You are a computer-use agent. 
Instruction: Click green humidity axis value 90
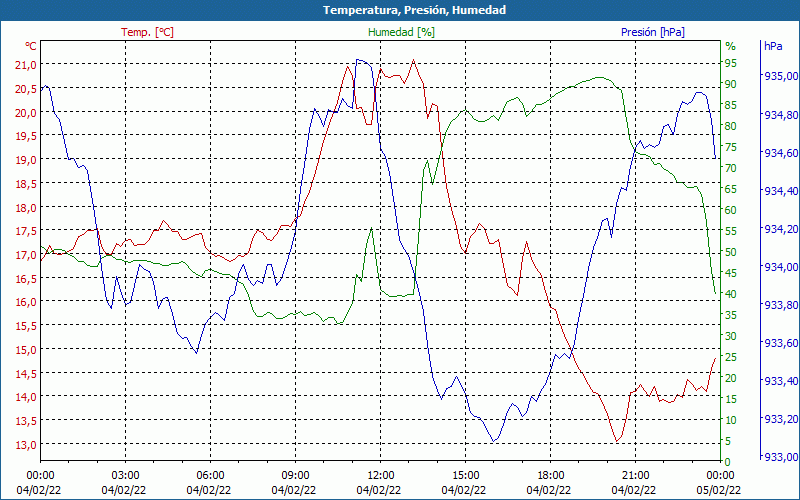pos(731,84)
